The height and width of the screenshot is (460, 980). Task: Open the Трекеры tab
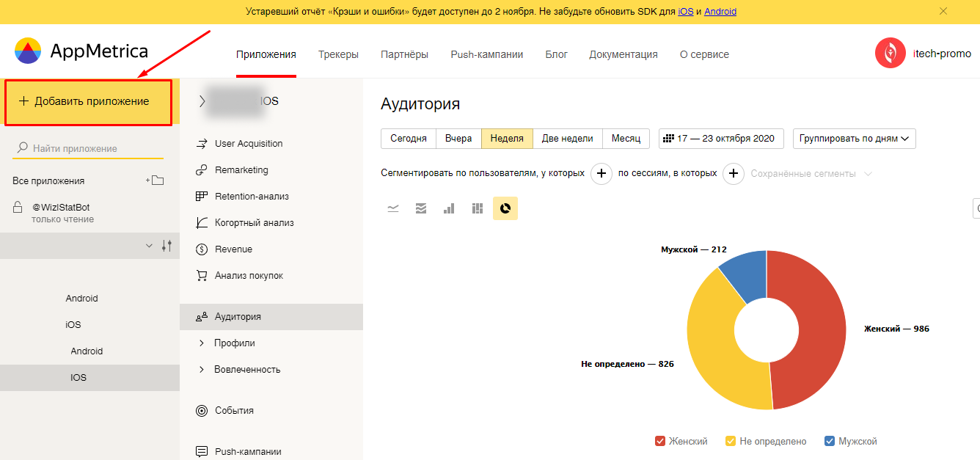point(338,54)
